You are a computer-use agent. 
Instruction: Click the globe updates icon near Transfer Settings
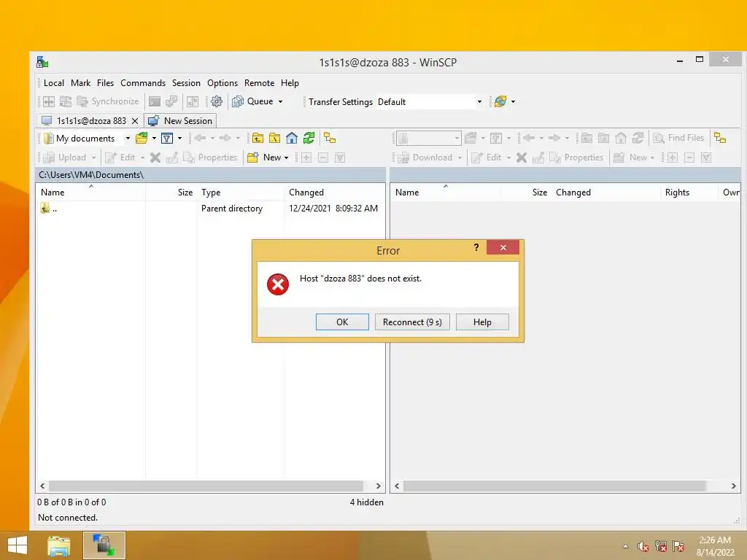coord(500,101)
